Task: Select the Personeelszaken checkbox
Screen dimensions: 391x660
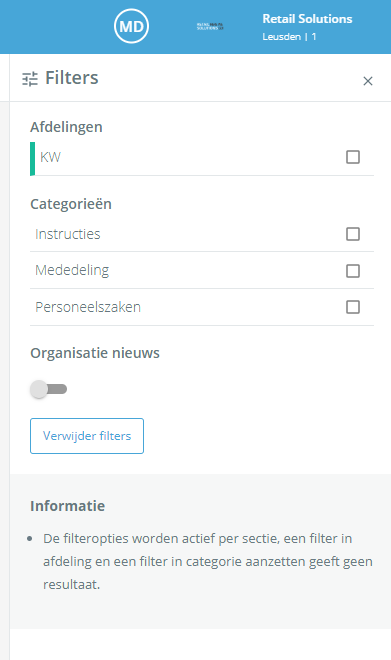Action: point(353,307)
